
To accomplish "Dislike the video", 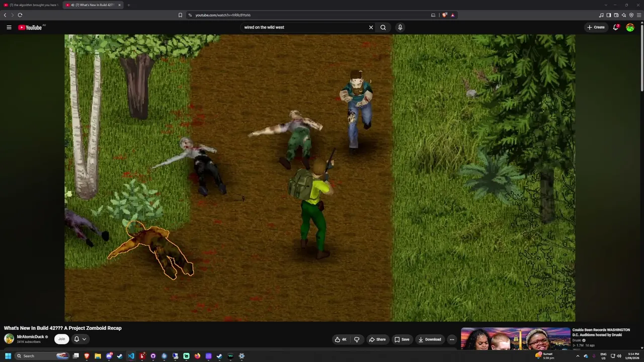I will 357,339.
